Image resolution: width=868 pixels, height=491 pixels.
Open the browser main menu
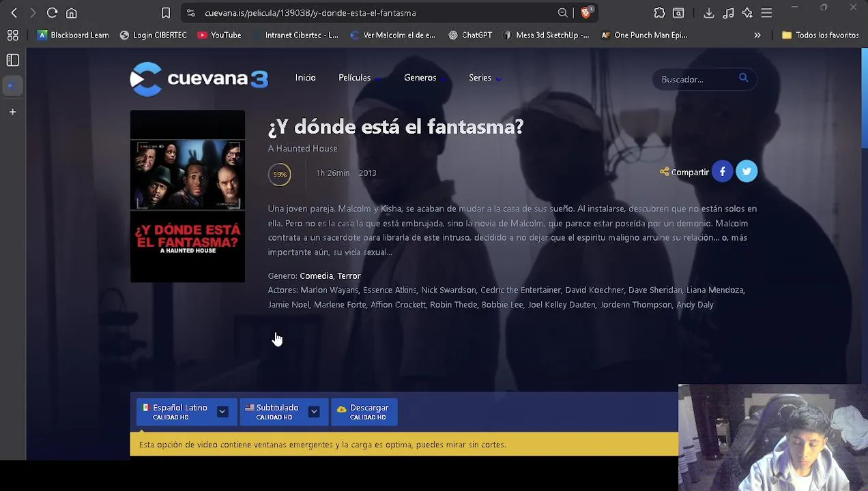coord(766,13)
